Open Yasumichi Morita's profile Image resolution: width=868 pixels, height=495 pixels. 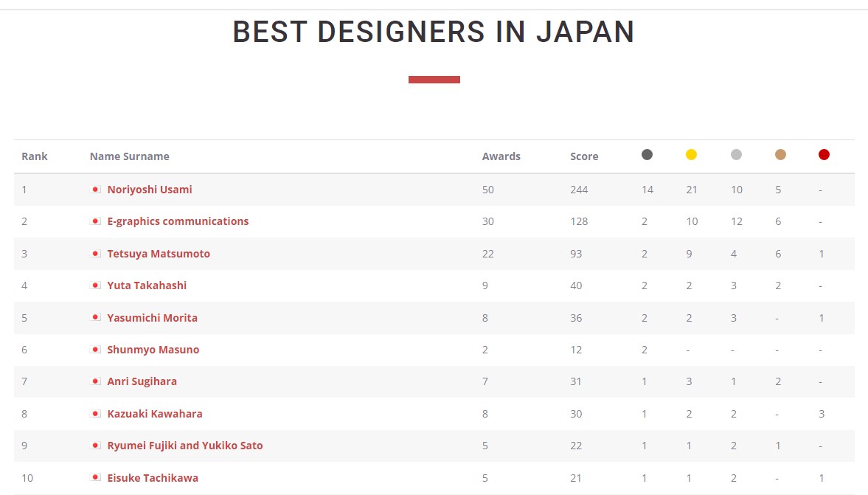(x=152, y=318)
